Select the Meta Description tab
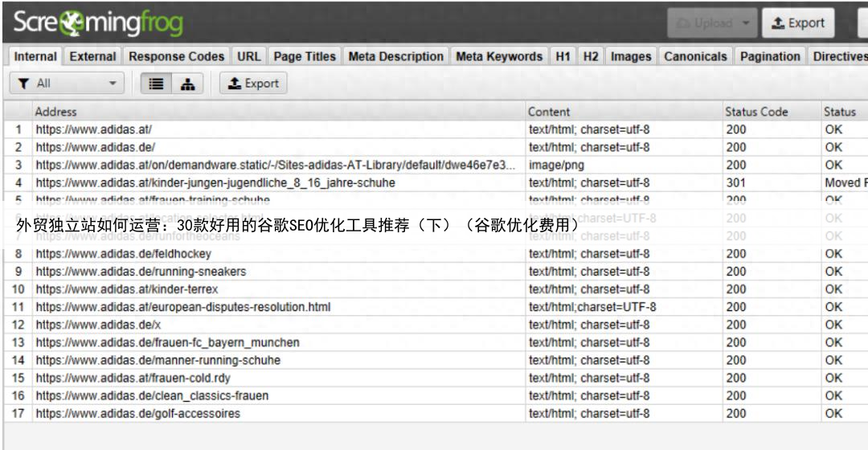This screenshot has width=868, height=450. 396,57
